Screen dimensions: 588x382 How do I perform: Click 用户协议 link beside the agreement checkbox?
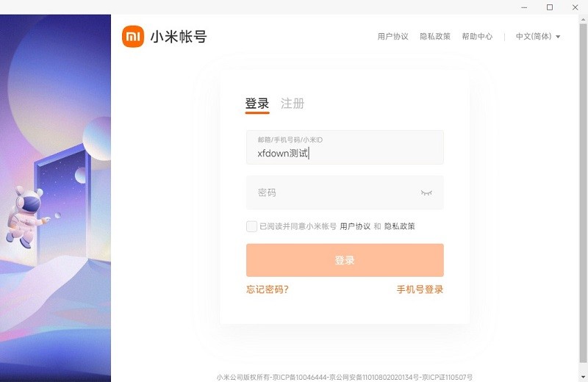[x=355, y=226]
